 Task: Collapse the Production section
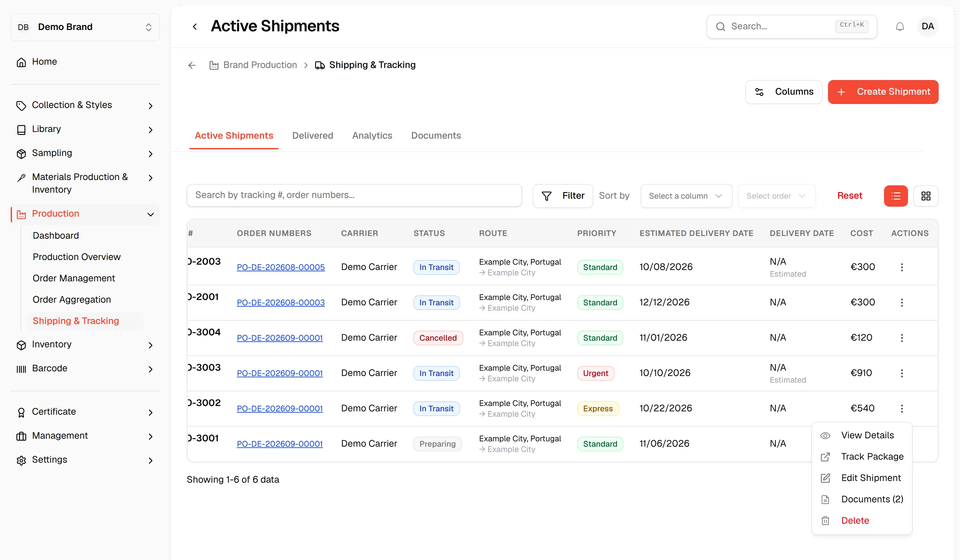pyautogui.click(x=85, y=214)
